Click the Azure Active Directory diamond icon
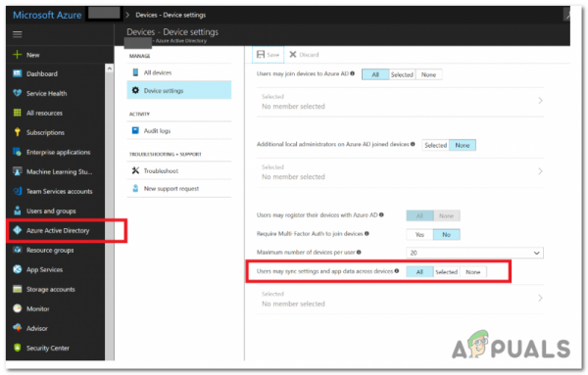Viewport: 588px width, 375px height. (18, 230)
